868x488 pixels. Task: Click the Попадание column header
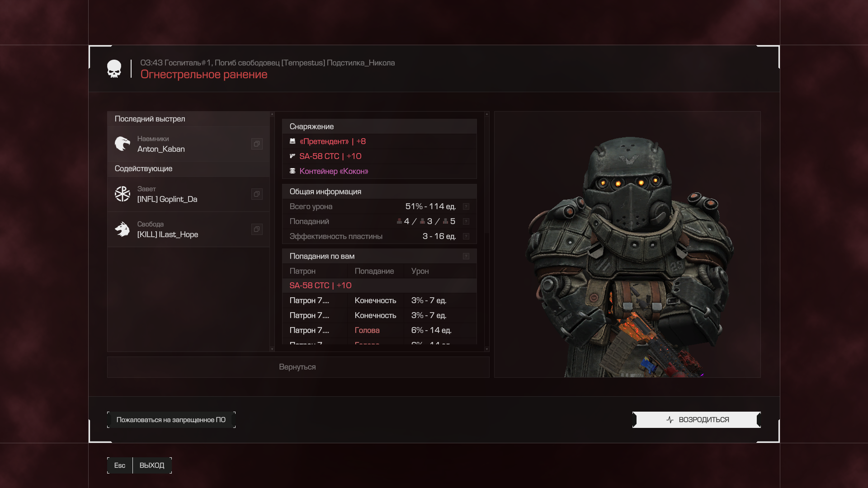[x=376, y=271]
